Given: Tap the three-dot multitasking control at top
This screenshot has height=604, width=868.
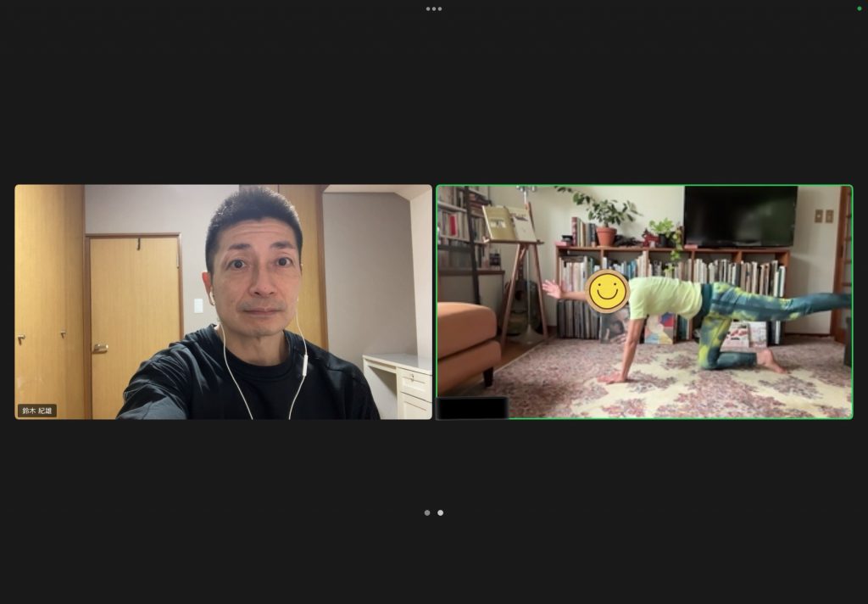Looking at the screenshot, I should pyautogui.click(x=434, y=8).
